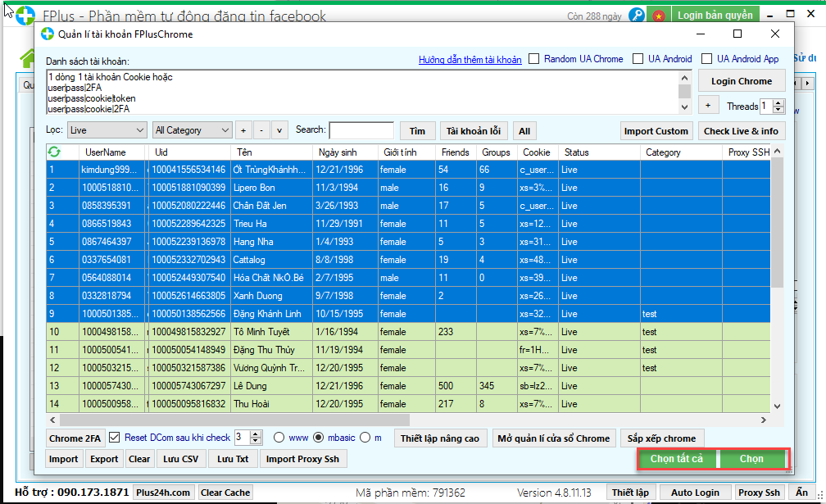Click the Vietnam flag language icon

658,16
